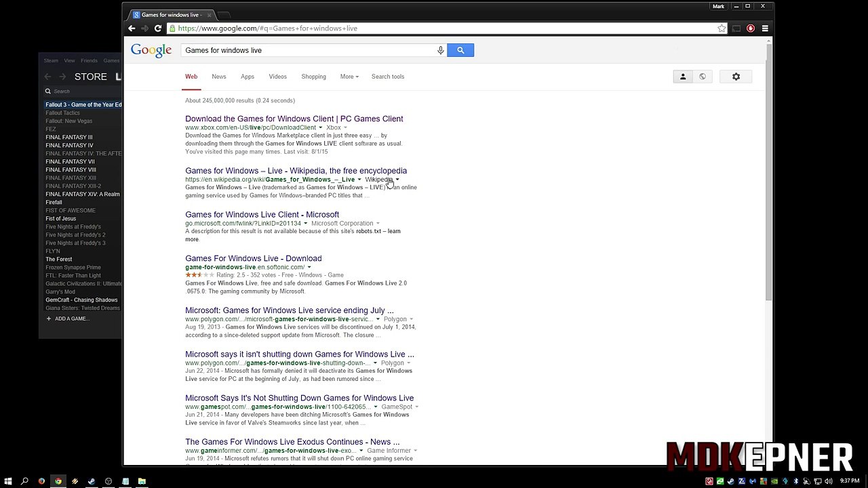This screenshot has width=868, height=488.
Task: Open OBS from the taskbar
Action: pyautogui.click(x=108, y=481)
